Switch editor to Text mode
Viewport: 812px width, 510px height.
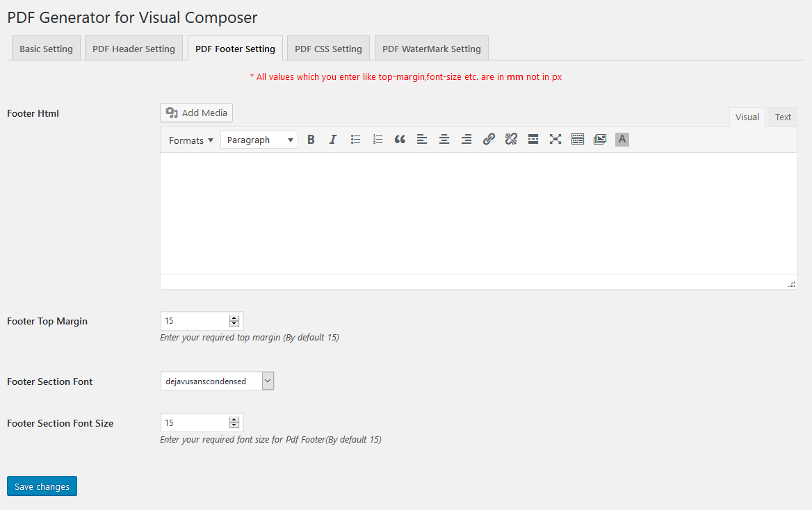(783, 117)
